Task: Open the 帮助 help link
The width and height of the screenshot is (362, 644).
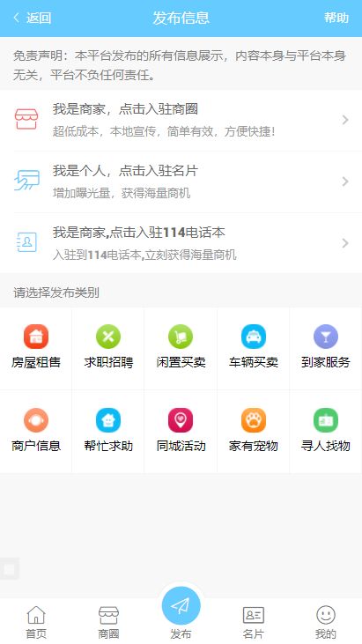Action: coord(336,19)
